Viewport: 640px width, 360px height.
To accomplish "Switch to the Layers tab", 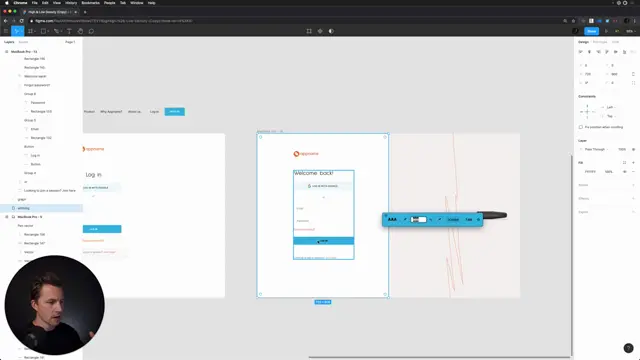I will (x=9, y=42).
